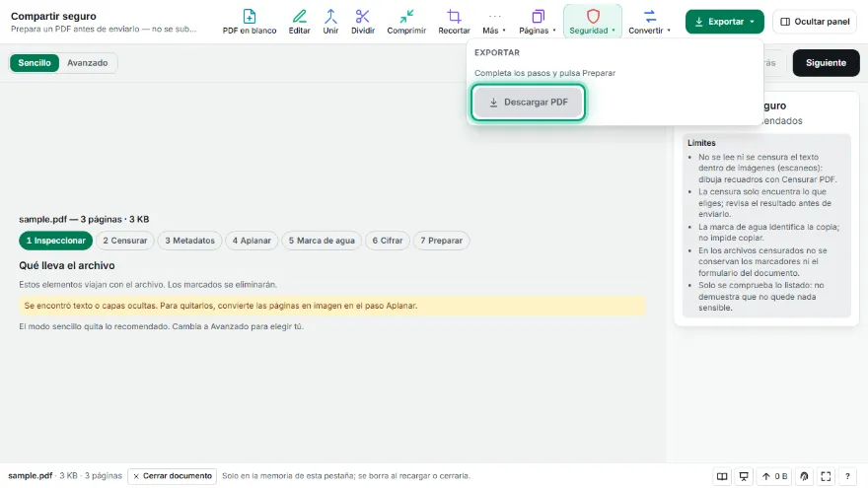The width and height of the screenshot is (868, 488).
Task: Expand the Convertir dropdown
Action: pos(649,22)
